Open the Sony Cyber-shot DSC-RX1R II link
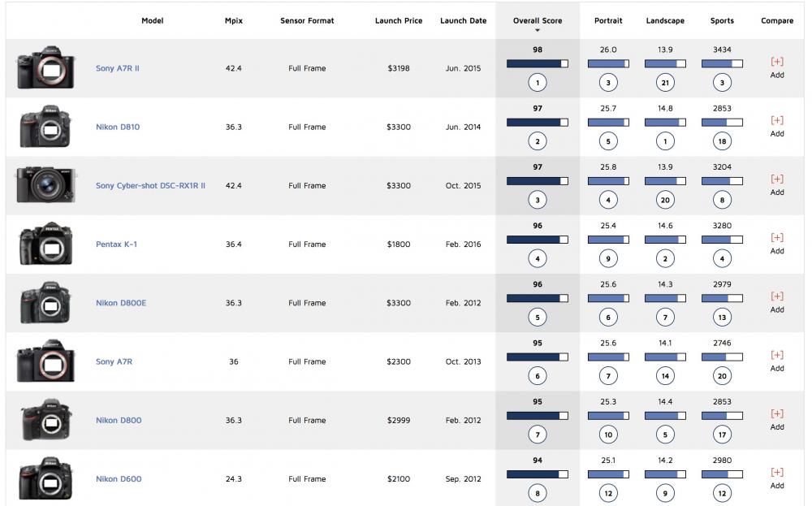Viewport: 812px width, 506px height. (x=150, y=185)
